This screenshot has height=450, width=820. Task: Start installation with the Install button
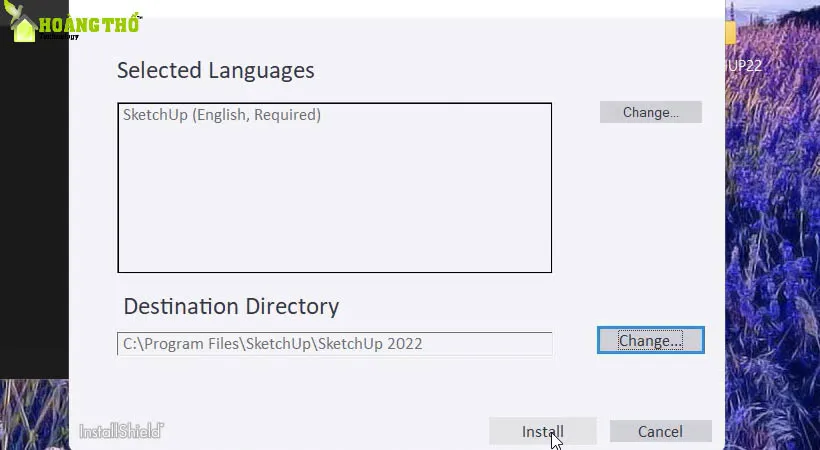tap(543, 431)
